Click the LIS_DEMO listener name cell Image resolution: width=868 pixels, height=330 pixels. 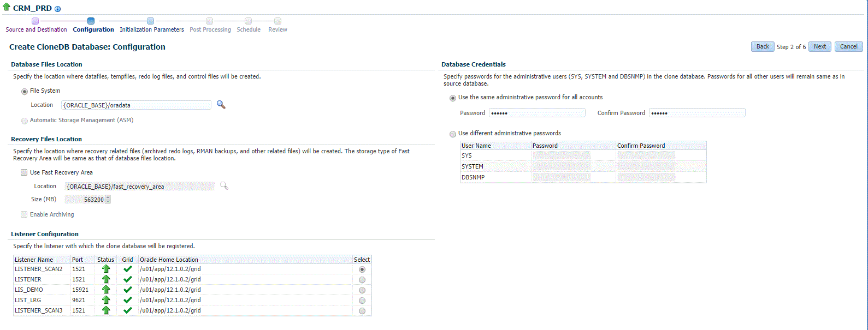[42, 290]
